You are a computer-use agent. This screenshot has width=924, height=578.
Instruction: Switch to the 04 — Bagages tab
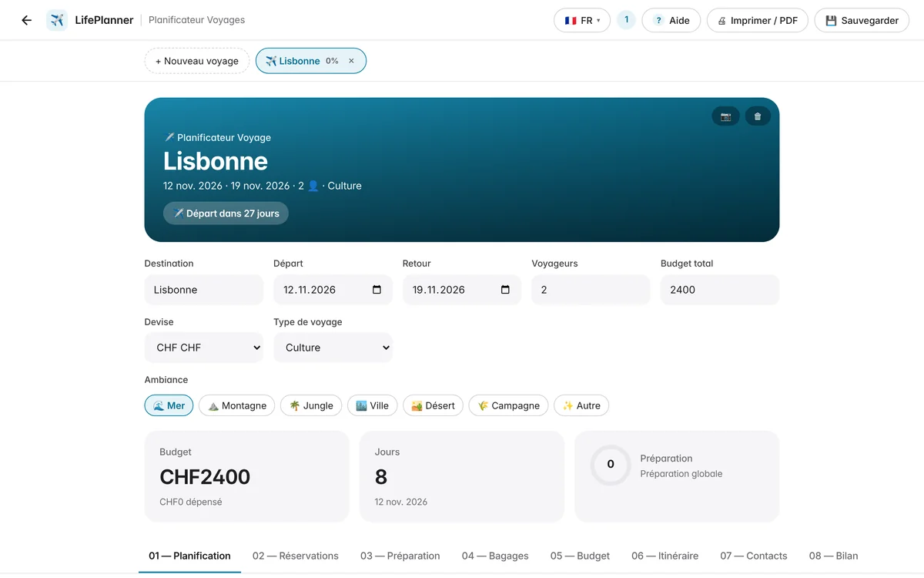[x=495, y=556]
